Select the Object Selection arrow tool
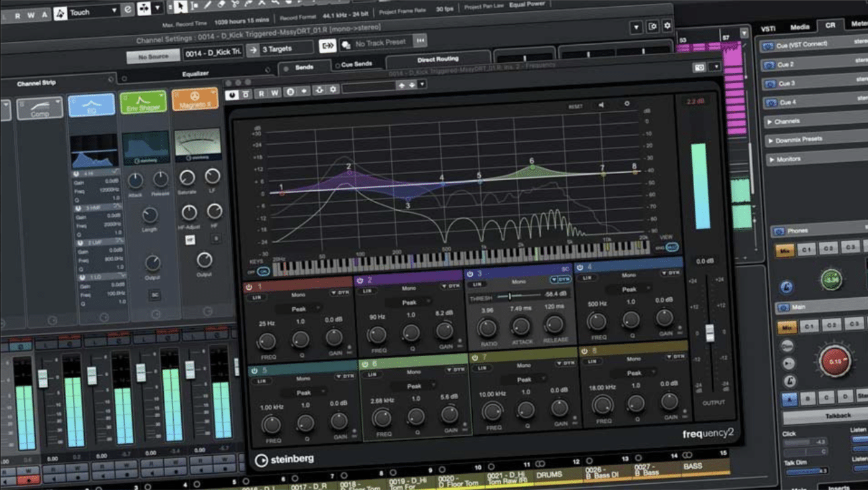Image resolution: width=868 pixels, height=490 pixels. coord(181,7)
